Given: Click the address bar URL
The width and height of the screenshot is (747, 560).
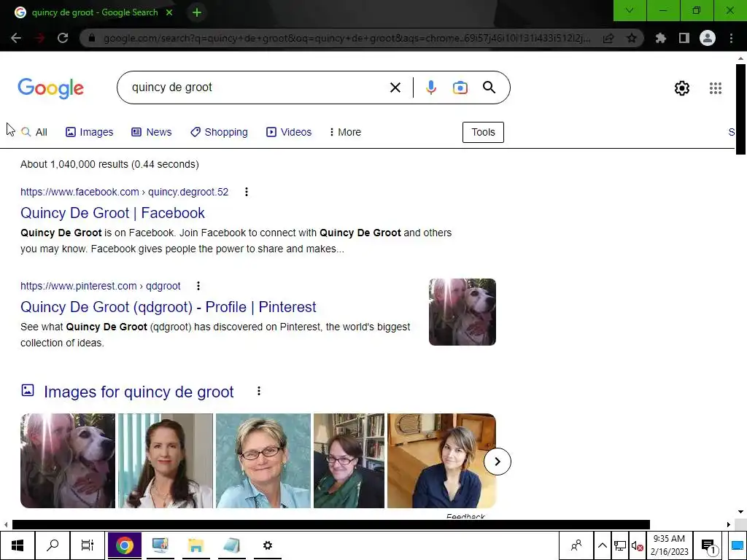Looking at the screenshot, I should [x=347, y=38].
